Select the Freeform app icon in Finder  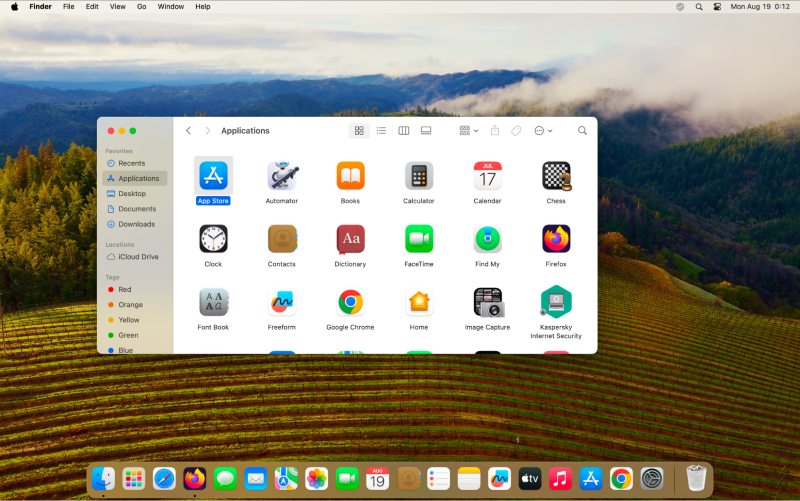click(x=282, y=302)
